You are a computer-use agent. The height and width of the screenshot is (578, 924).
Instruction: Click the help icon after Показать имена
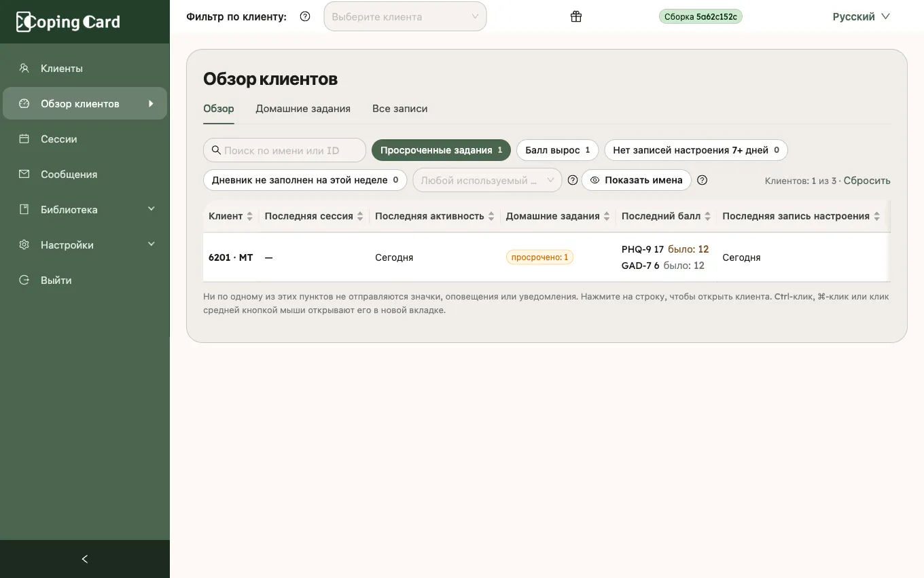[703, 180]
